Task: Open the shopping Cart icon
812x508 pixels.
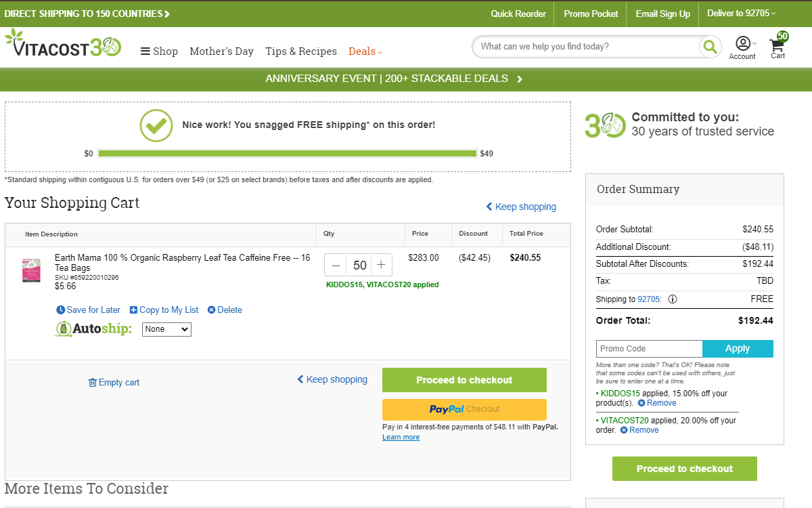Action: (778, 47)
